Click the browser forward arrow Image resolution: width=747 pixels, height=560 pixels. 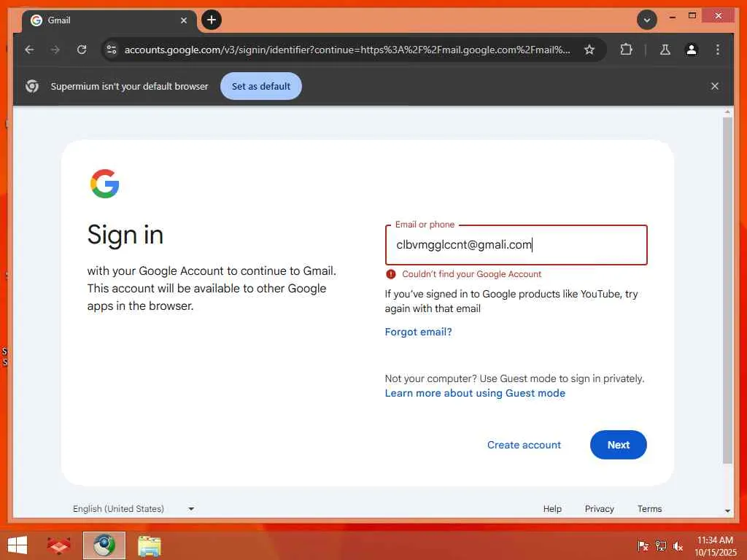pyautogui.click(x=55, y=50)
